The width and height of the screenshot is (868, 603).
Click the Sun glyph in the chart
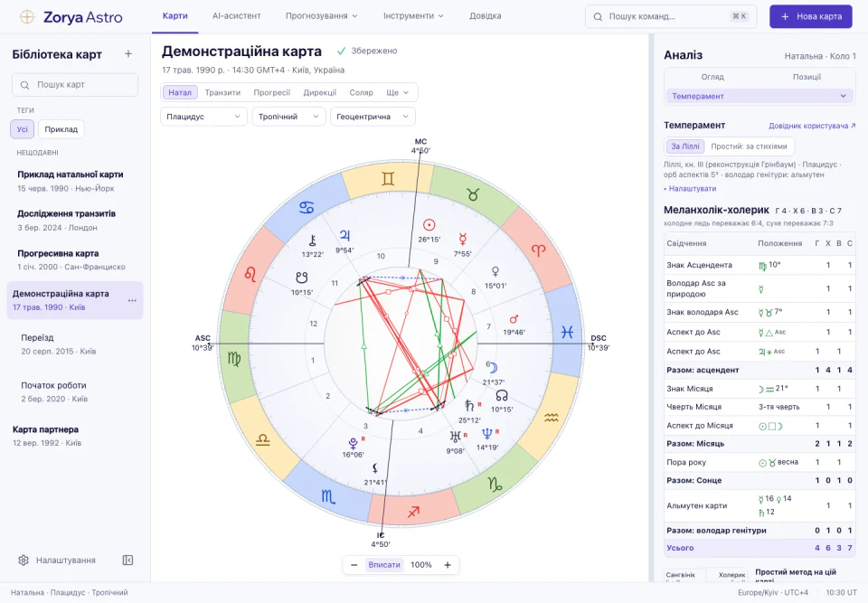pos(429,225)
